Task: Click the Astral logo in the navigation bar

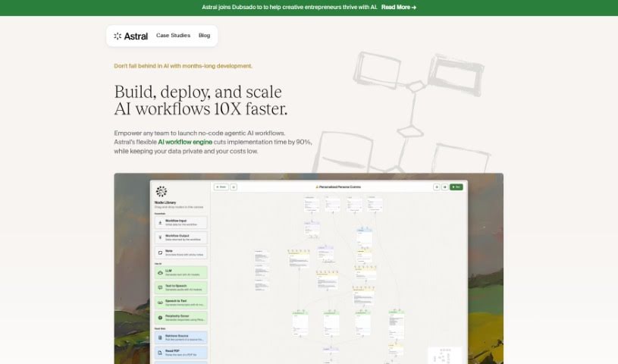Action: (130, 36)
